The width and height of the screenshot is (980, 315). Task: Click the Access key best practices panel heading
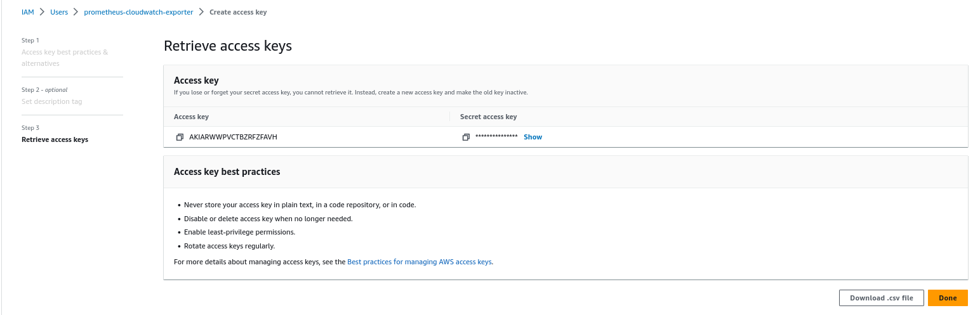(x=227, y=172)
